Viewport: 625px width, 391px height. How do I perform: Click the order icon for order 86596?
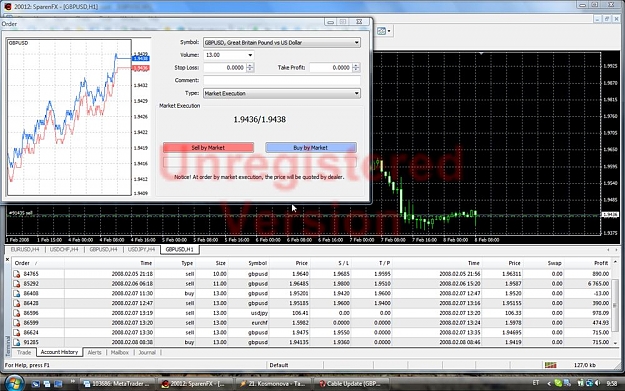(x=17, y=313)
